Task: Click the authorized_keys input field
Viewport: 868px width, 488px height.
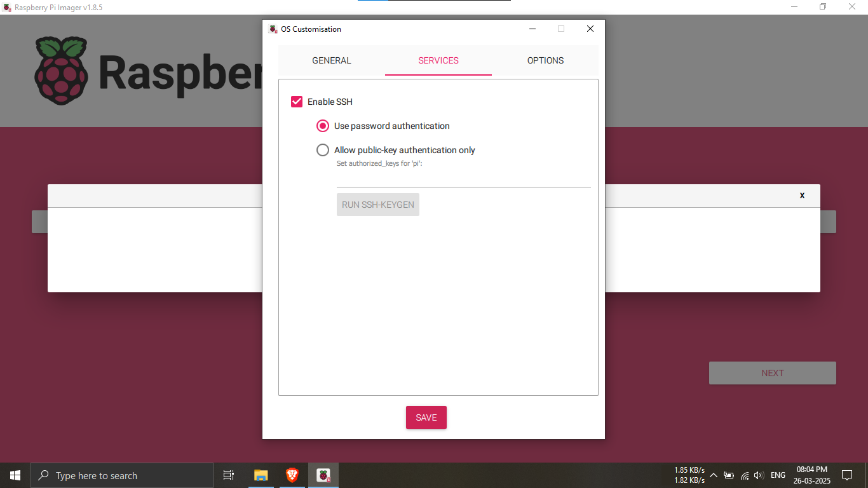Action: (x=463, y=179)
